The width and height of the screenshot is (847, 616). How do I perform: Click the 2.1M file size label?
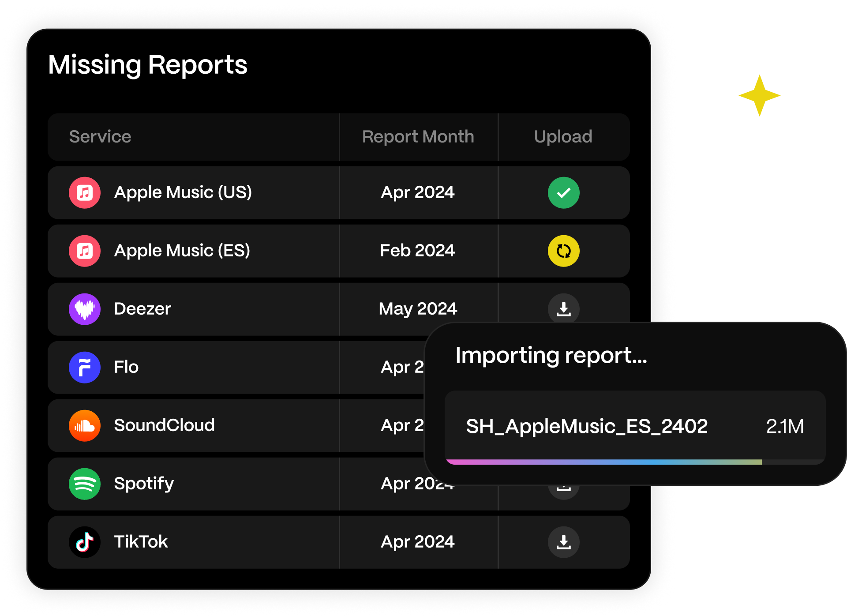click(x=785, y=427)
